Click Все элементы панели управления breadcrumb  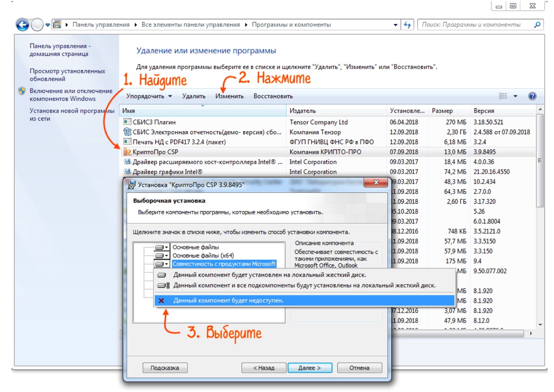(x=191, y=25)
